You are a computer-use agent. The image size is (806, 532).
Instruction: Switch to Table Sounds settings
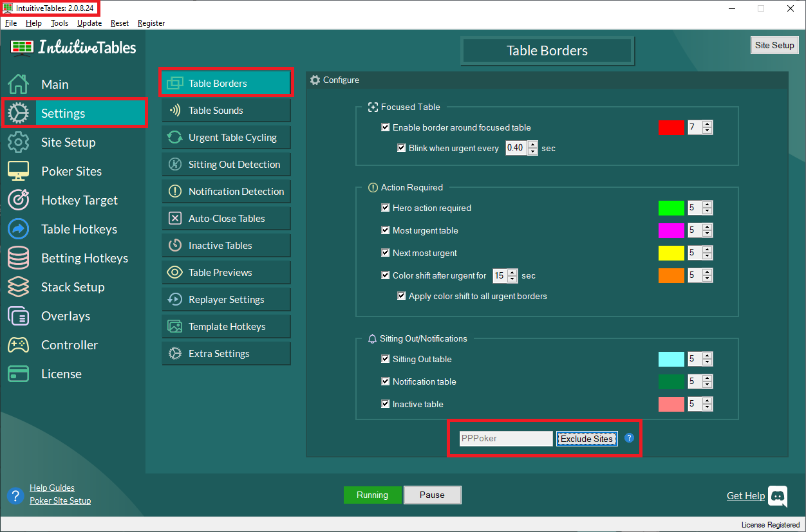click(x=226, y=110)
